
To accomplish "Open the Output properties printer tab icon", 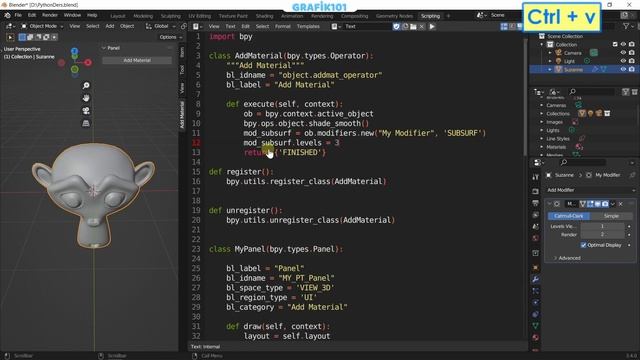I will (536, 203).
